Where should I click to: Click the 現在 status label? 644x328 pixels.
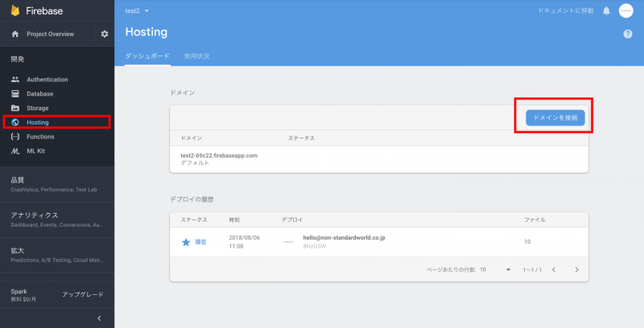pos(200,242)
